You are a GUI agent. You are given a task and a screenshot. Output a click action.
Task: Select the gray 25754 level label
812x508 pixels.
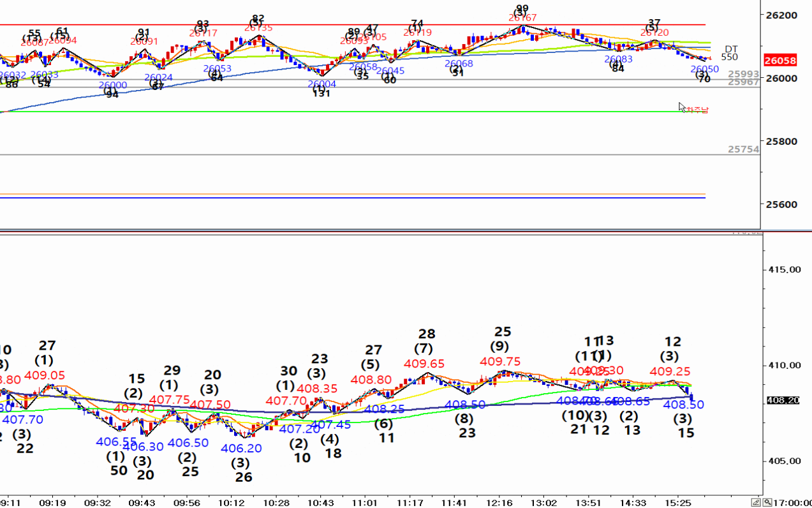(743, 149)
